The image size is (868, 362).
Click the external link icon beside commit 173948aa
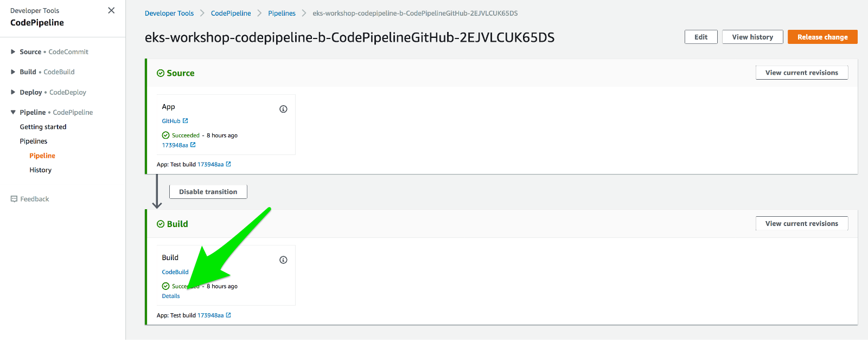[x=193, y=145]
